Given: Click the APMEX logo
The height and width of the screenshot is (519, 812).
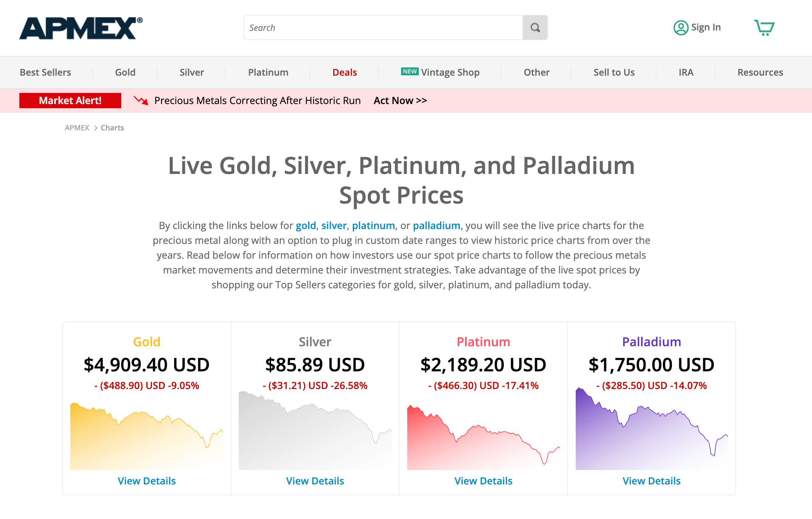Looking at the screenshot, I should click(81, 28).
